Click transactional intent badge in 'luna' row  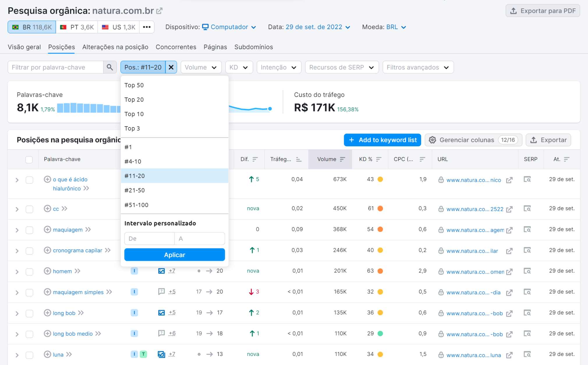[144, 354]
